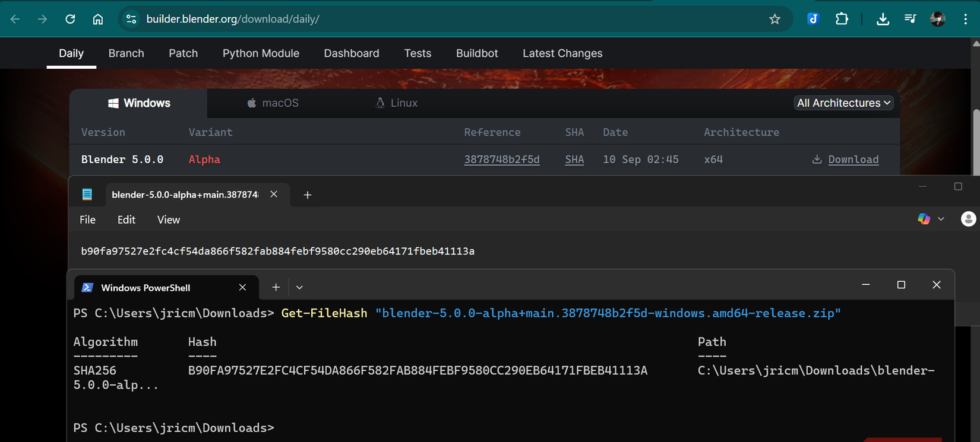Expand the Copilot options chevron in Notepad
Screen dimensions: 980x442
(x=941, y=219)
